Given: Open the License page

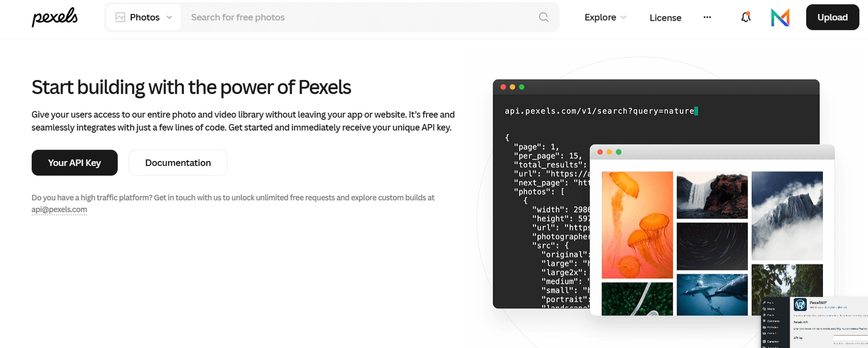Looking at the screenshot, I should (x=665, y=18).
